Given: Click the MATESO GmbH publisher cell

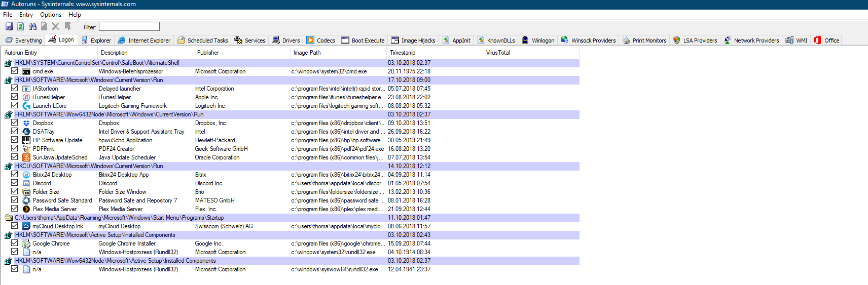Looking at the screenshot, I should click(x=214, y=200).
